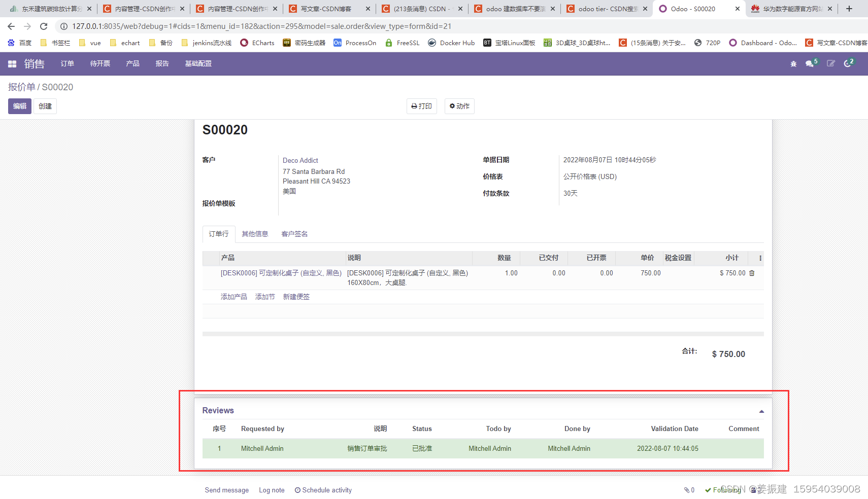The image size is (868, 499).
Task: Click the site information icon in address bar
Action: pyautogui.click(x=64, y=26)
